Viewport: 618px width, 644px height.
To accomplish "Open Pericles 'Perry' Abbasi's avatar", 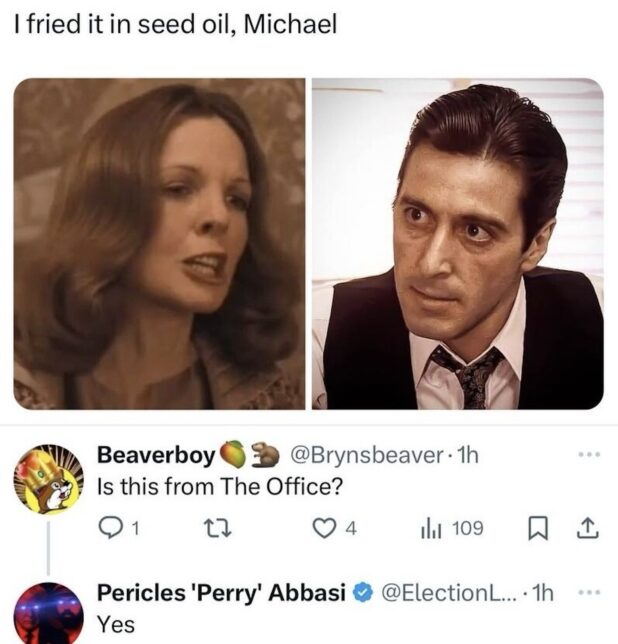I will click(49, 612).
